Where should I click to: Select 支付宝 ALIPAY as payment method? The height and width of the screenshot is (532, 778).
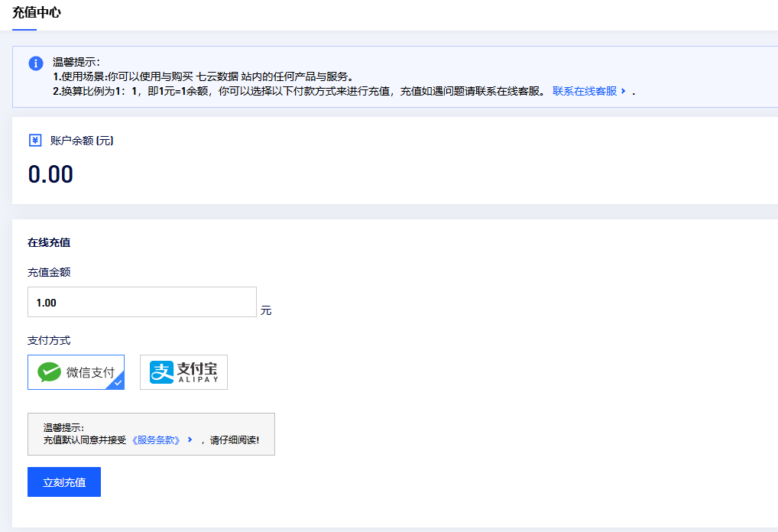(183, 372)
